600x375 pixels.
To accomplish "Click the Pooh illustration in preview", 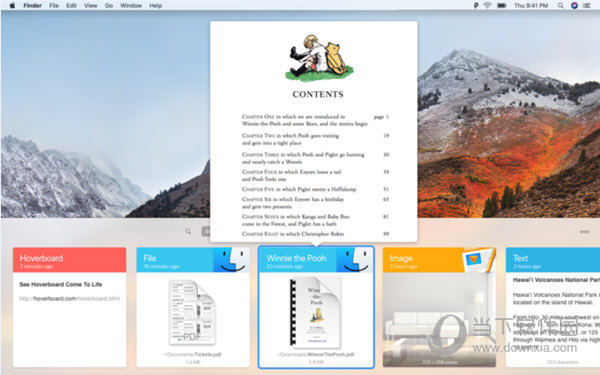I will [x=320, y=58].
